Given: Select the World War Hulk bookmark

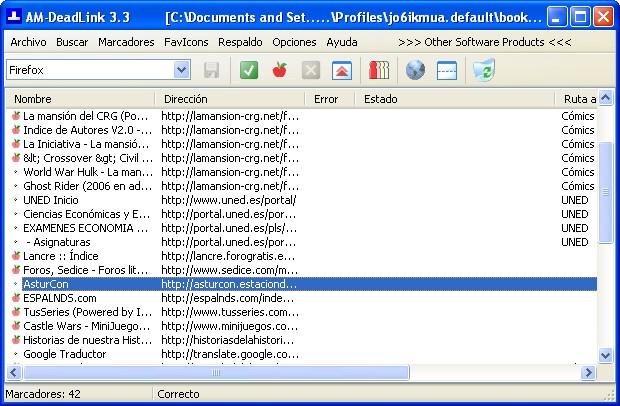Looking at the screenshot, I should coord(88,172).
